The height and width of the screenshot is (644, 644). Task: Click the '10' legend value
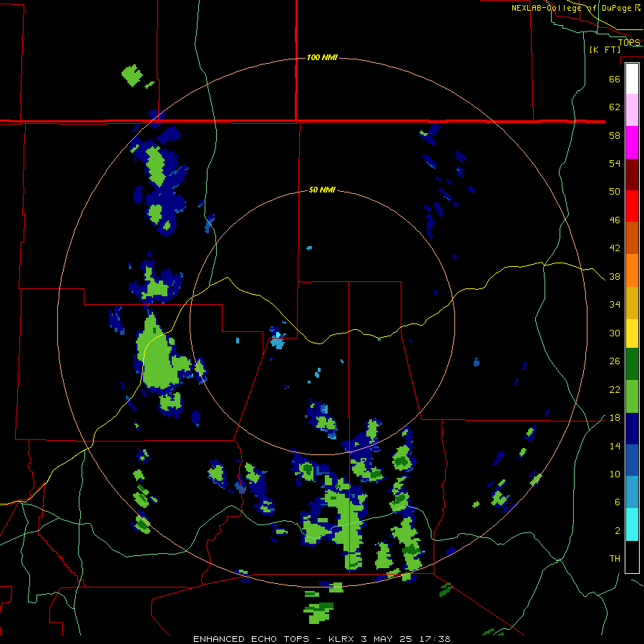coord(615,474)
